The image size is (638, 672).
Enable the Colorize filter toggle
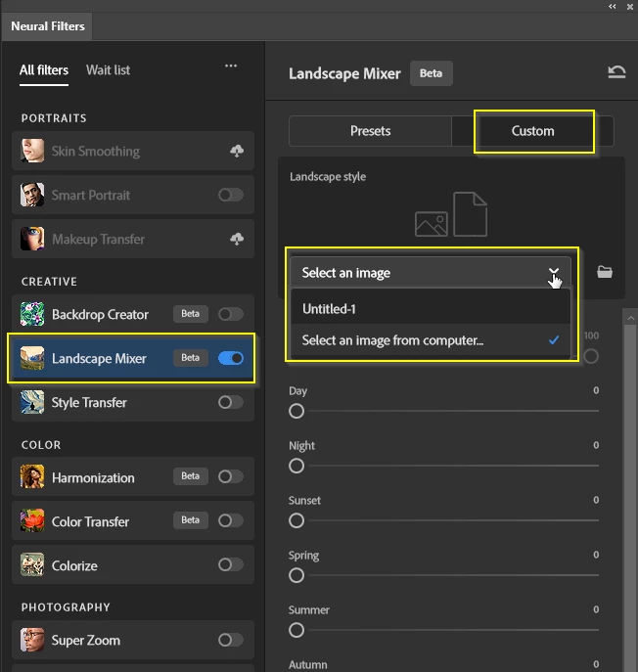(x=231, y=564)
